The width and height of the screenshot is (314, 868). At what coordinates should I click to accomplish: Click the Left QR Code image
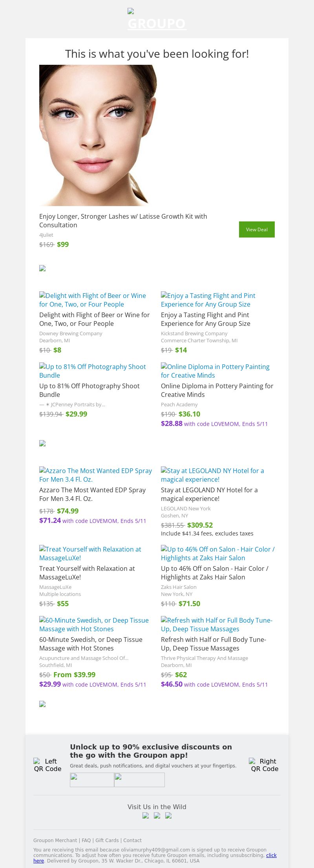(x=47, y=765)
